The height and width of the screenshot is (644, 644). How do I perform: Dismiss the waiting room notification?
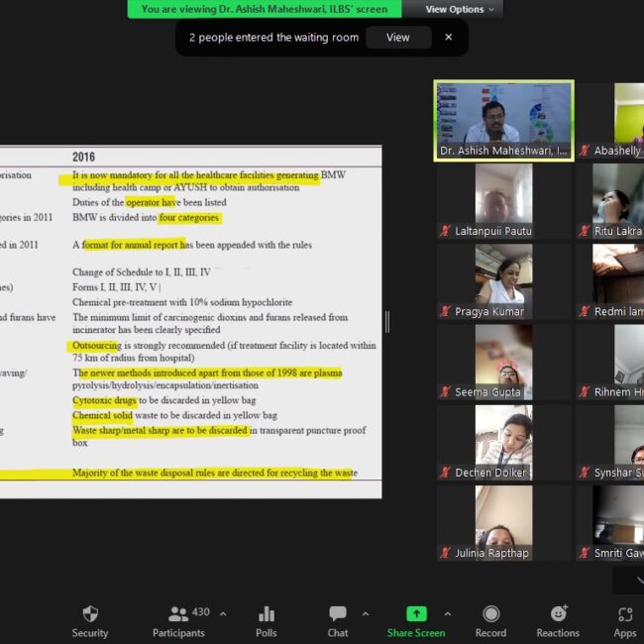(x=448, y=38)
